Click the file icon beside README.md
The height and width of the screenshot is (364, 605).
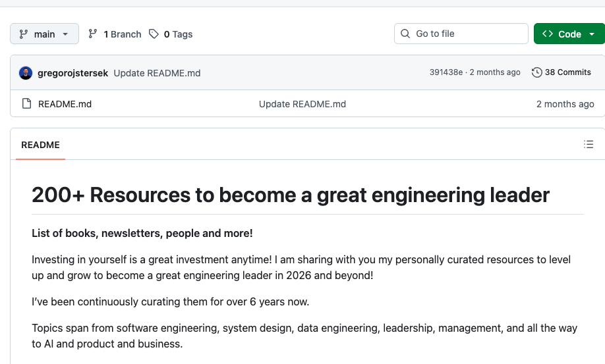pos(26,103)
